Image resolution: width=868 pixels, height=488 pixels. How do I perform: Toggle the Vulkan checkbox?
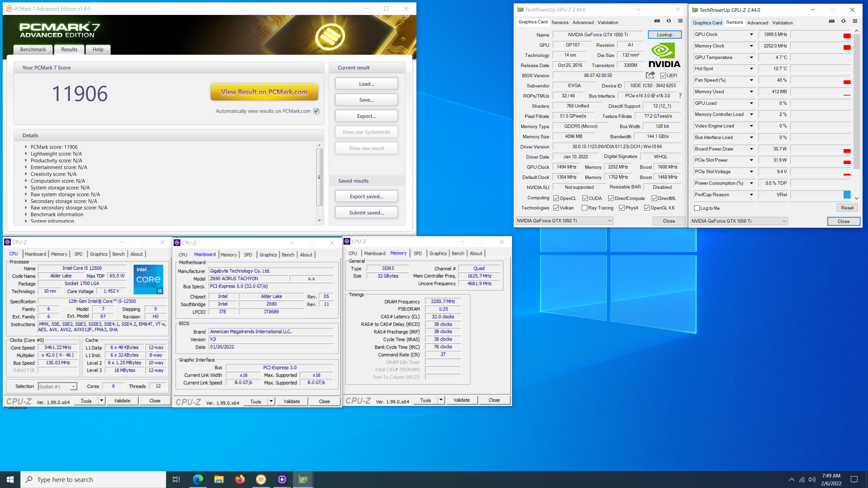point(556,208)
